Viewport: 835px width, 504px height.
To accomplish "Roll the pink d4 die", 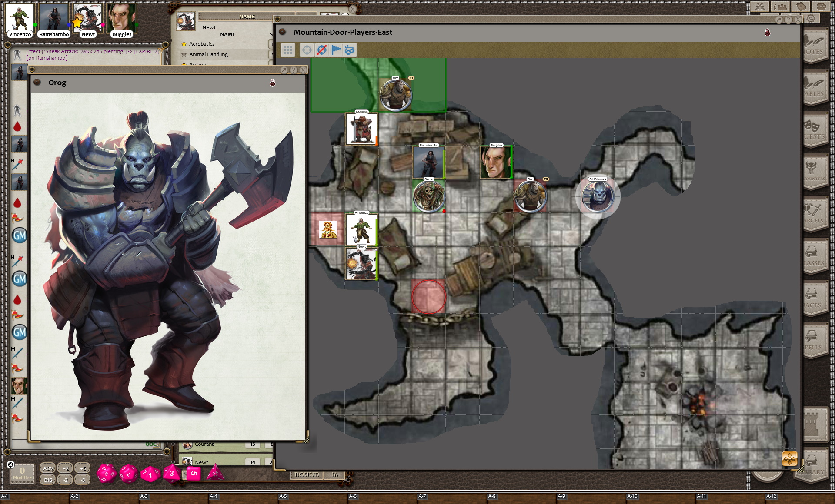I will pos(215,473).
